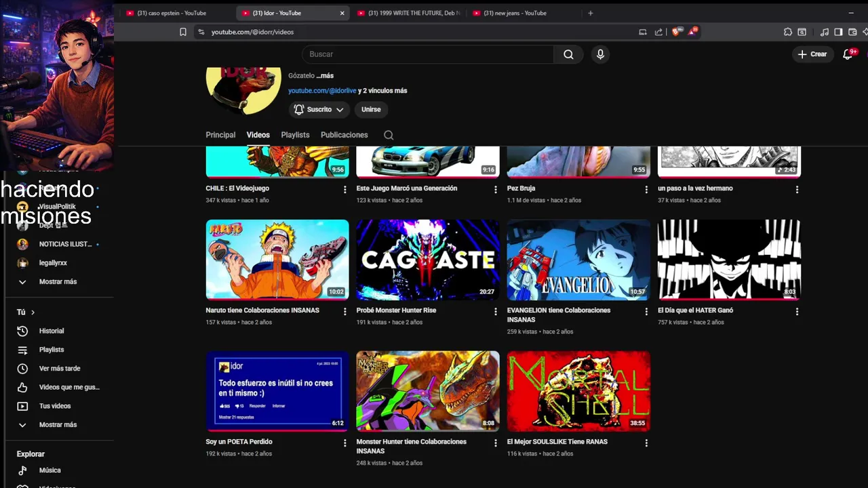This screenshot has width=868, height=488.
Task: Play Soy un POETA Perdido thumbnail
Action: [x=277, y=391]
